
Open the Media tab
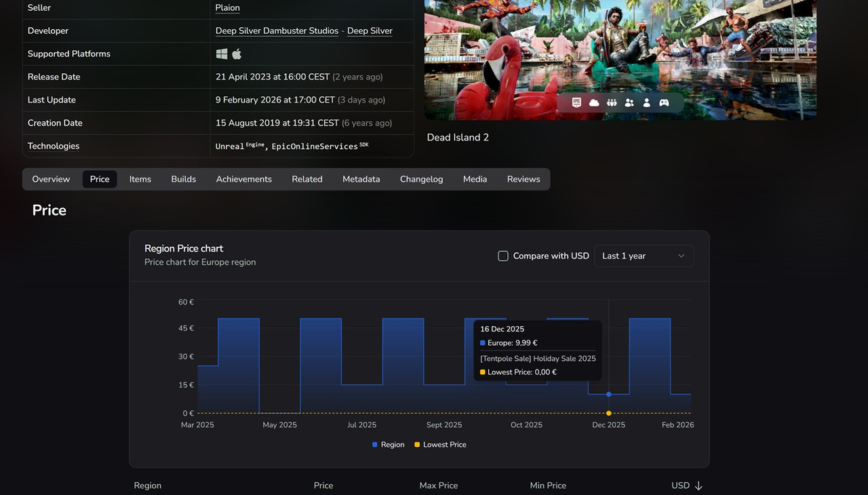pos(475,179)
